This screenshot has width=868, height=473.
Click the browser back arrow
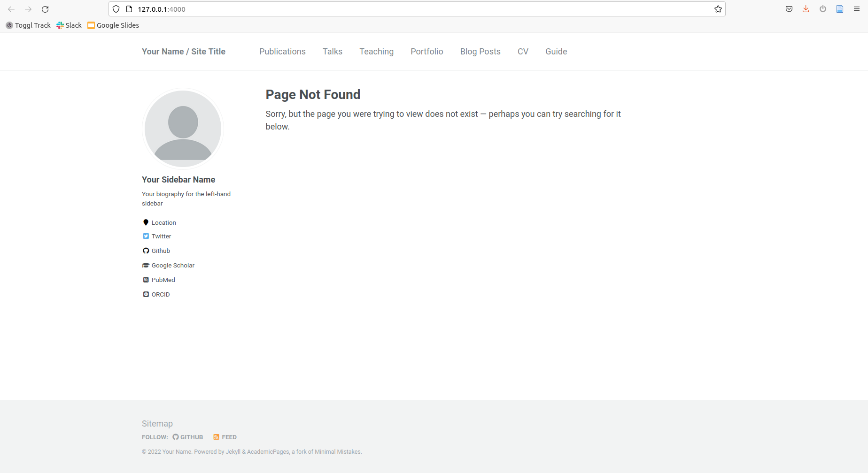click(x=11, y=9)
